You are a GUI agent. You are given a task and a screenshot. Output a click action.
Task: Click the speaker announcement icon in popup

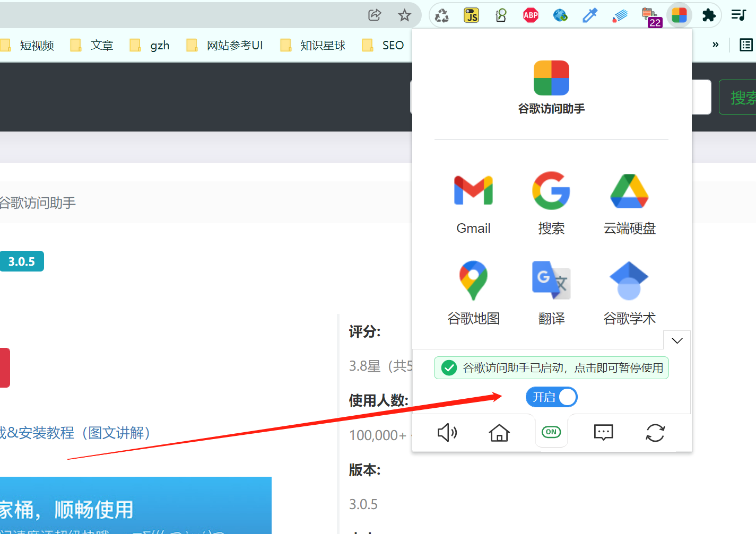coord(447,433)
